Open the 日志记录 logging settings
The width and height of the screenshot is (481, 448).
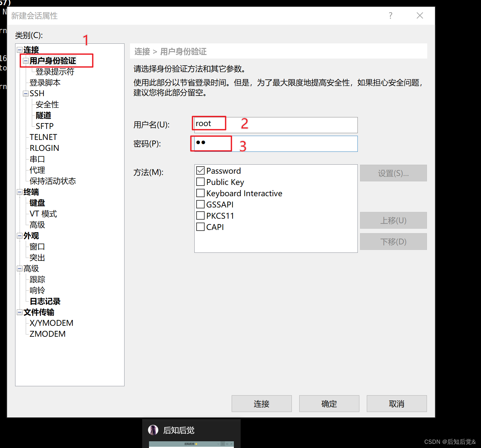45,301
